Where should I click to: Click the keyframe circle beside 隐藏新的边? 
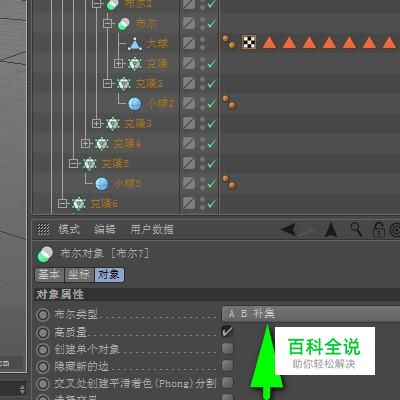43,367
